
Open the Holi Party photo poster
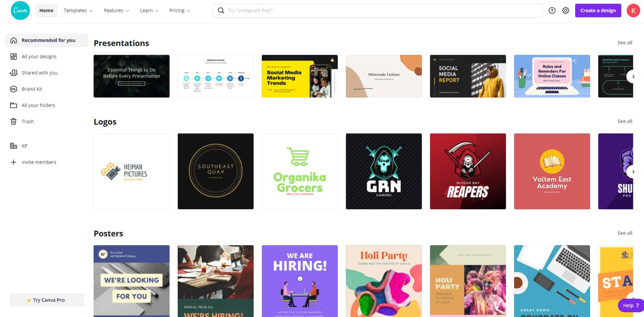pos(468,281)
